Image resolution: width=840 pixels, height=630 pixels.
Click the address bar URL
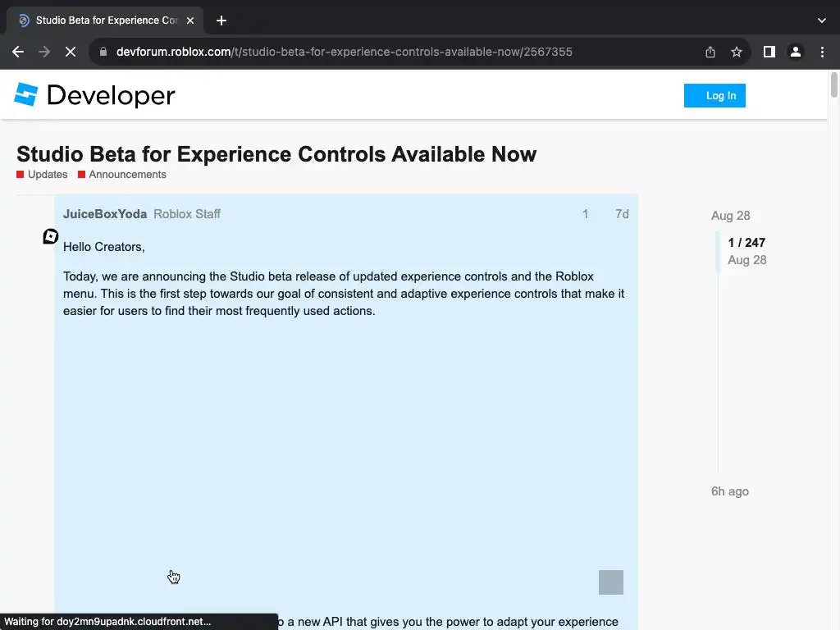(345, 52)
